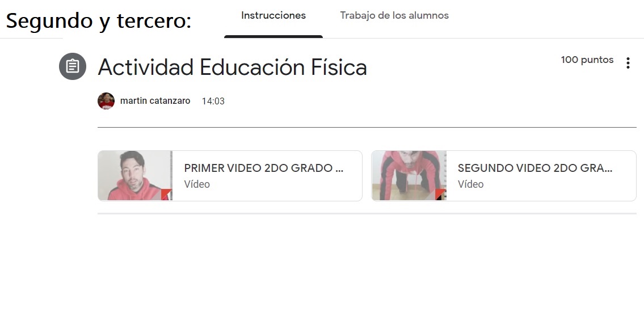This screenshot has height=312, width=644.
Task: Click the Vídeo label under PRIMER VIDEO
Action: [197, 184]
